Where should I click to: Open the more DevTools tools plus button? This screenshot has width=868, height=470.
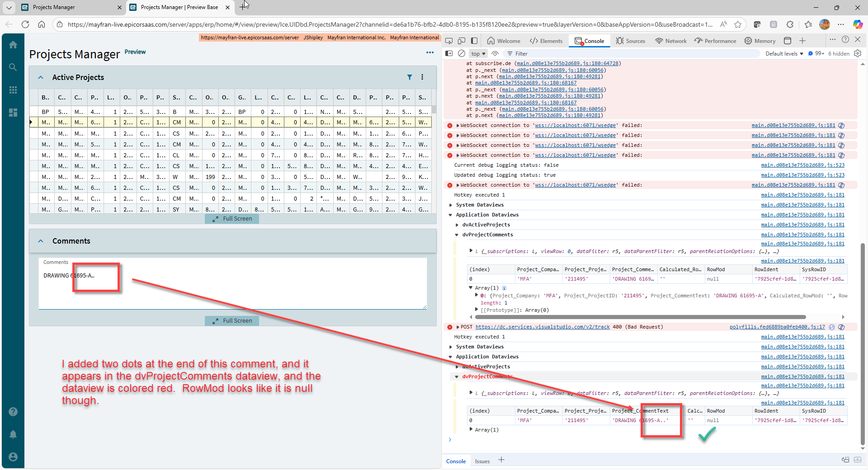pyautogui.click(x=802, y=41)
